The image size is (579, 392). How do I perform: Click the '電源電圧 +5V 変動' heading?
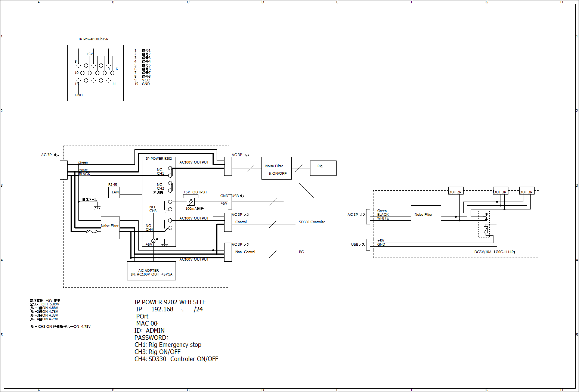point(45,301)
